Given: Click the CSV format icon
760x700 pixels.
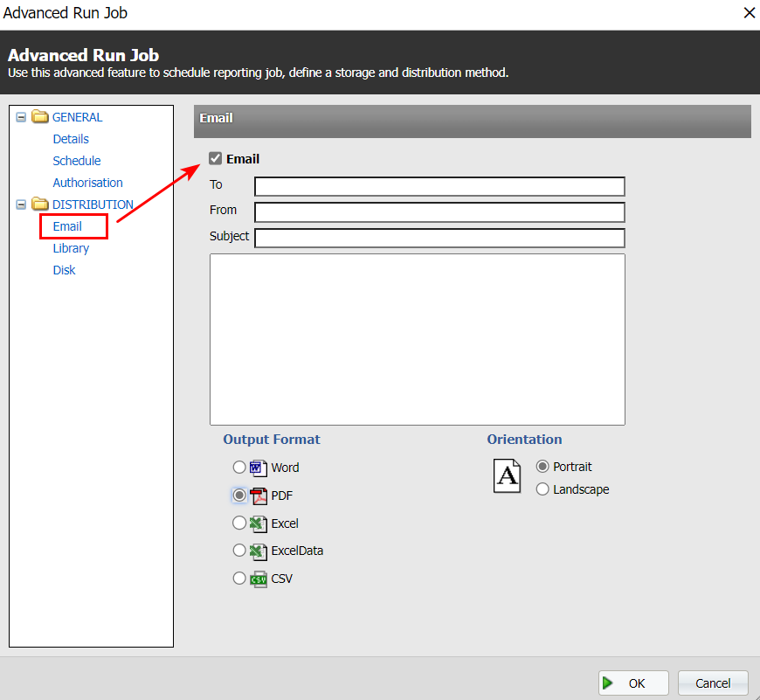Looking at the screenshot, I should [x=259, y=579].
